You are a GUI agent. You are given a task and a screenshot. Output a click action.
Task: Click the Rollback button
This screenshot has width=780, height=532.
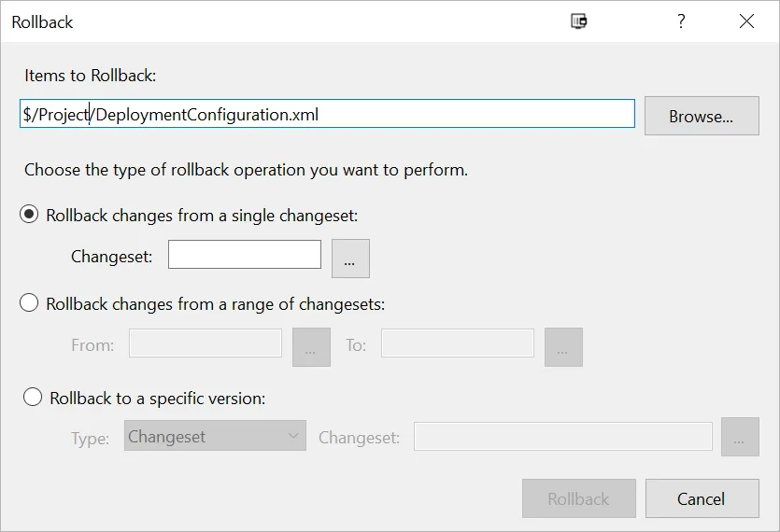coord(578,498)
